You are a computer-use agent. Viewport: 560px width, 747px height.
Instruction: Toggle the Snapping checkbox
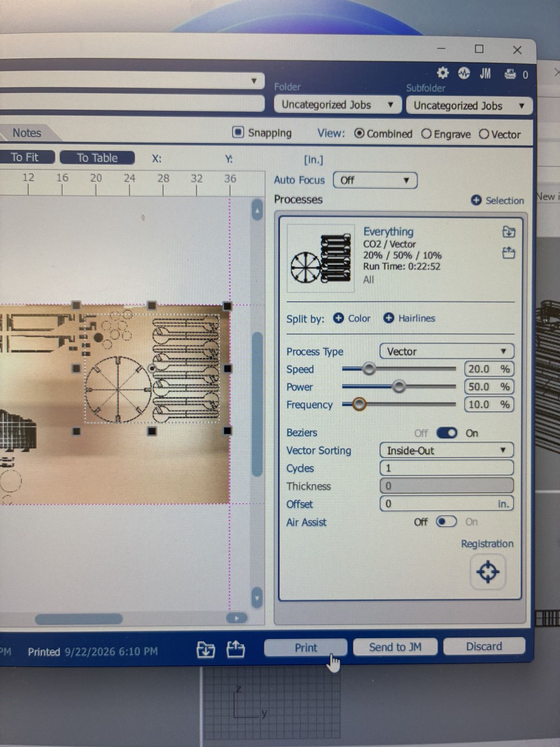point(238,132)
